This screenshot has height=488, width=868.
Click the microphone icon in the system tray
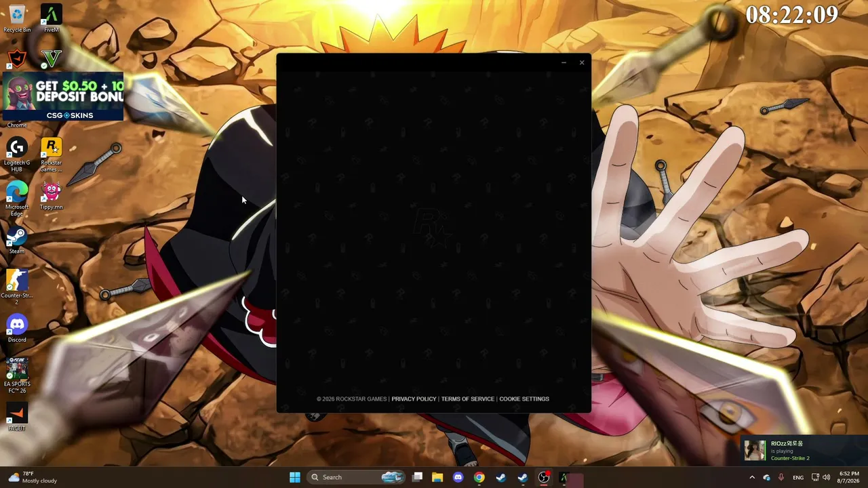click(781, 477)
